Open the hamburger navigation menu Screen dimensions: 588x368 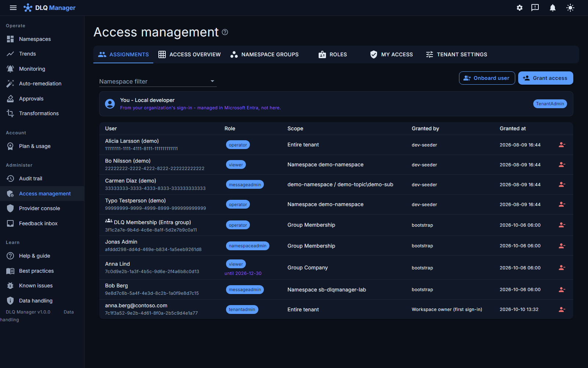13,8
